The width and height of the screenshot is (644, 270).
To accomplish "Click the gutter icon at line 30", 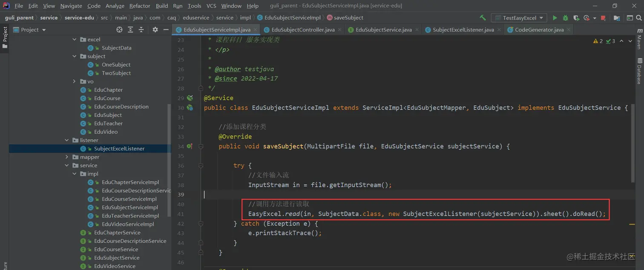I will 190,107.
